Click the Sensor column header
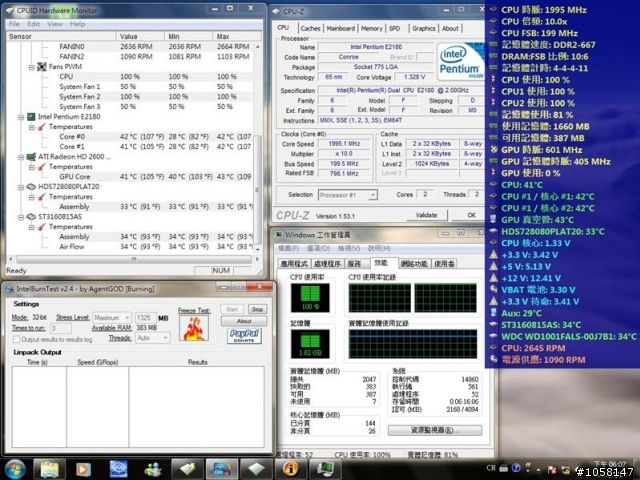The height and width of the screenshot is (480, 640). pos(61,36)
